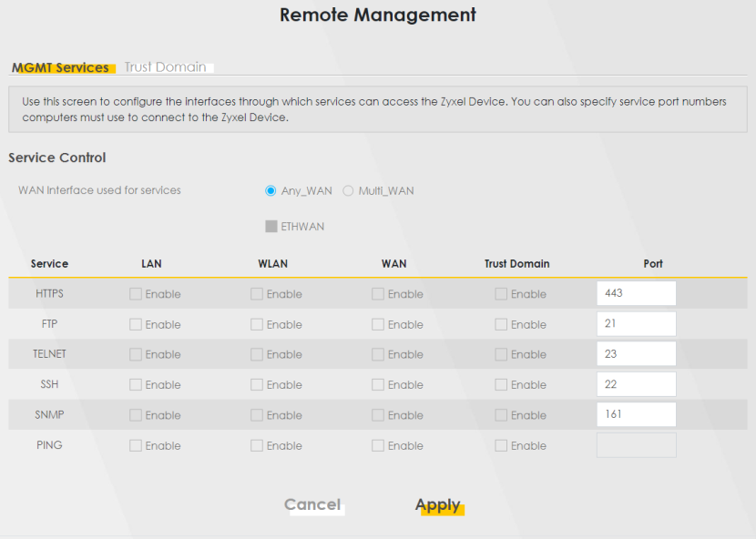This screenshot has width=756, height=539.
Task: Enable HTTPS on WAN
Action: [x=378, y=294]
